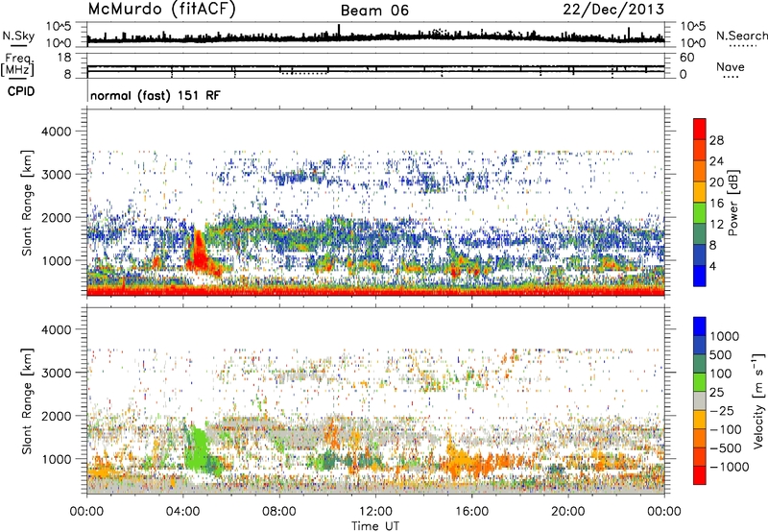Select the "08:00" time tick label
The width and height of the screenshot is (768, 532).
(279, 512)
